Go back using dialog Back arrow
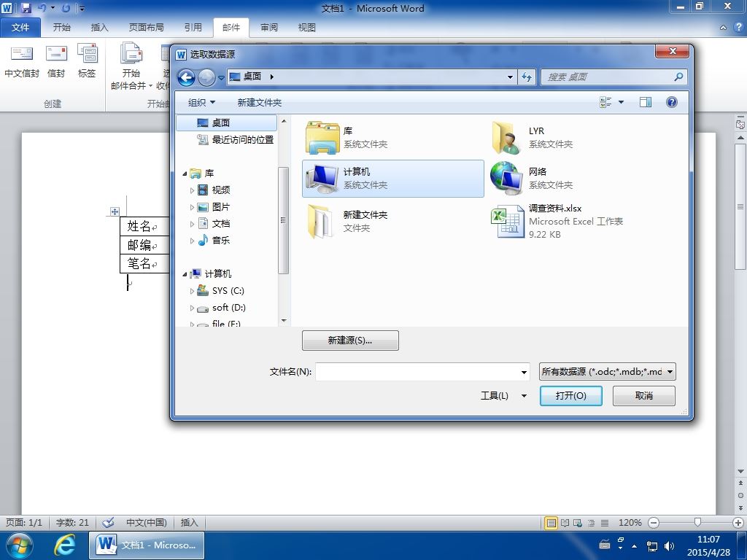747x560 pixels. pyautogui.click(x=187, y=77)
